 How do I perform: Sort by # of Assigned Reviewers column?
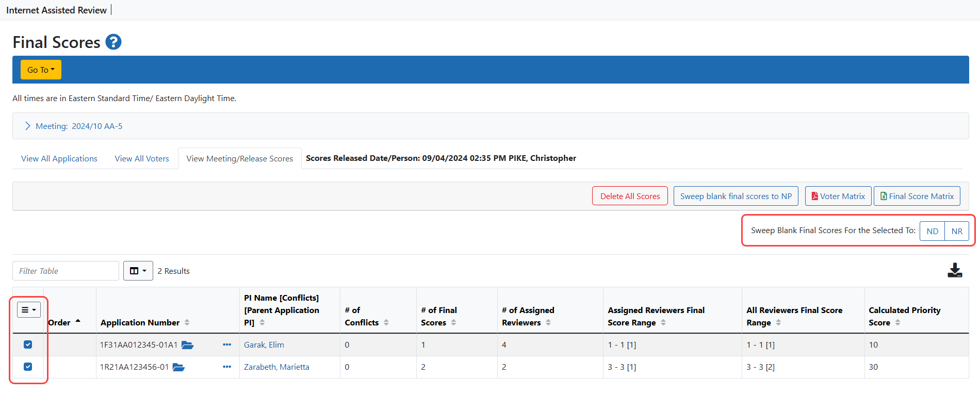click(548, 322)
